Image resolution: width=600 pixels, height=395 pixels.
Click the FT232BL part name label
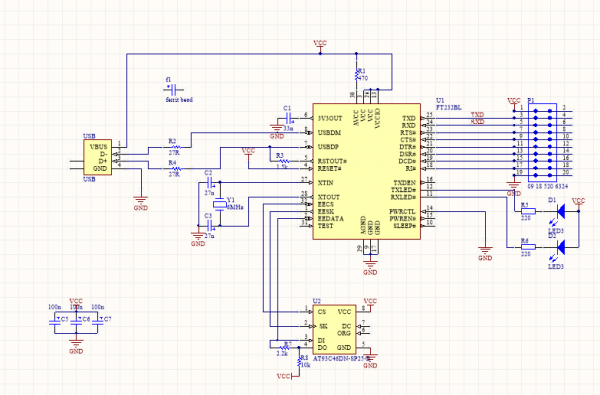point(449,108)
